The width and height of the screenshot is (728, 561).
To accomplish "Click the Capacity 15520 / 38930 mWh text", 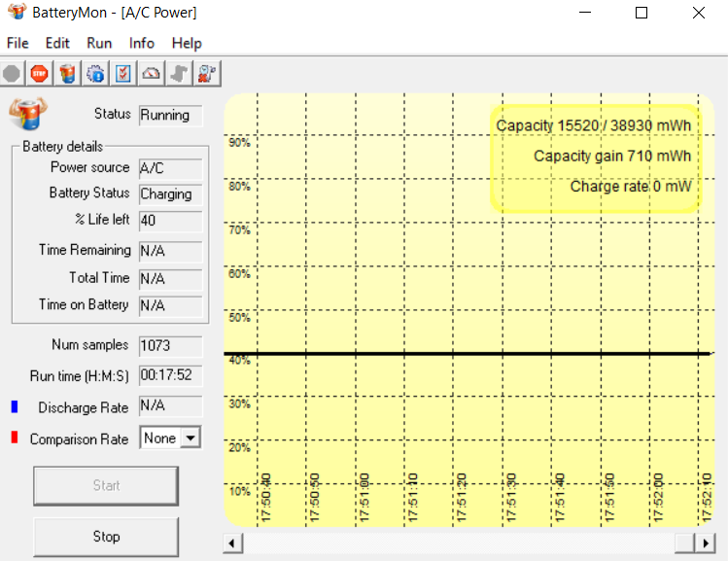I will coord(593,125).
